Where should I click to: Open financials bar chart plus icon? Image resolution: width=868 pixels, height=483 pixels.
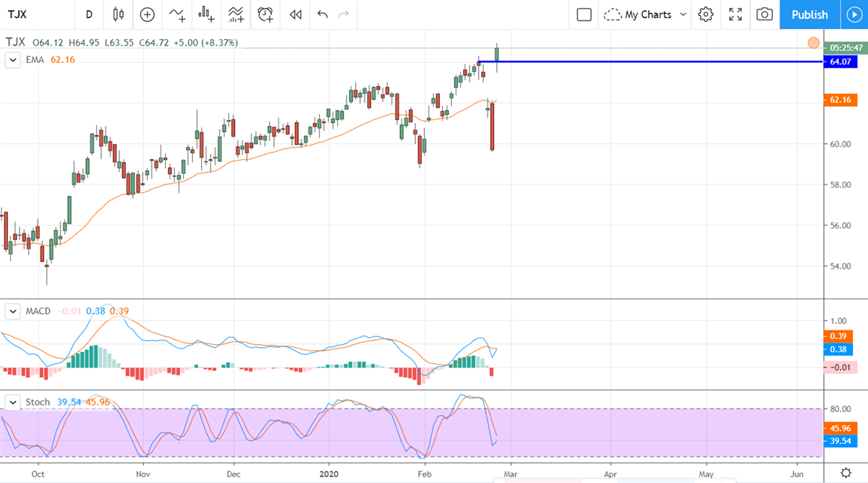coord(207,14)
